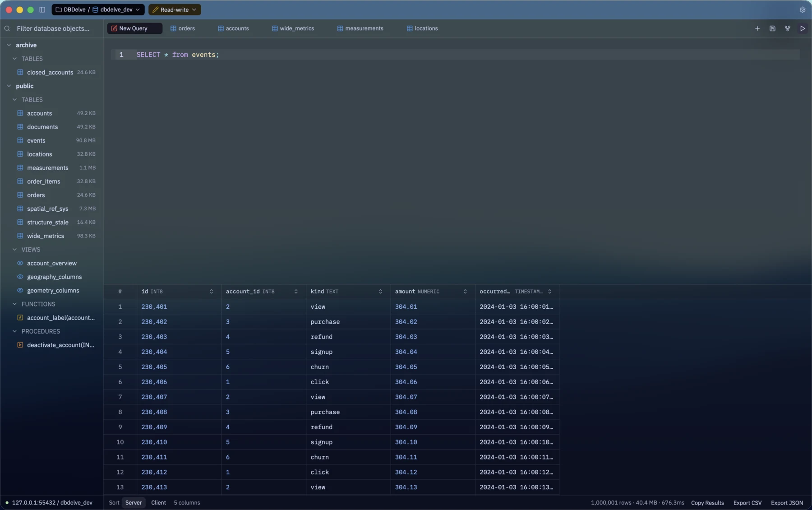Open settings gear in title bar
Screen dimensions: 812x510
tap(803, 9)
